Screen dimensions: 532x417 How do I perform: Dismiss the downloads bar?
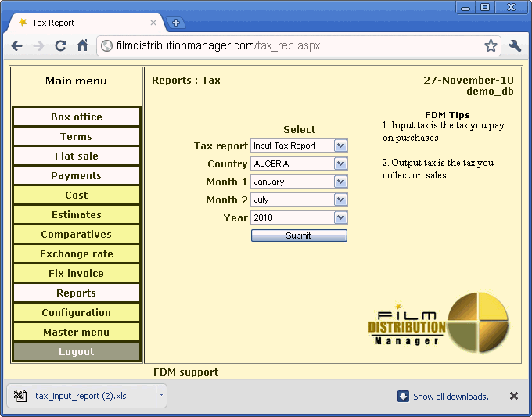pos(514,396)
